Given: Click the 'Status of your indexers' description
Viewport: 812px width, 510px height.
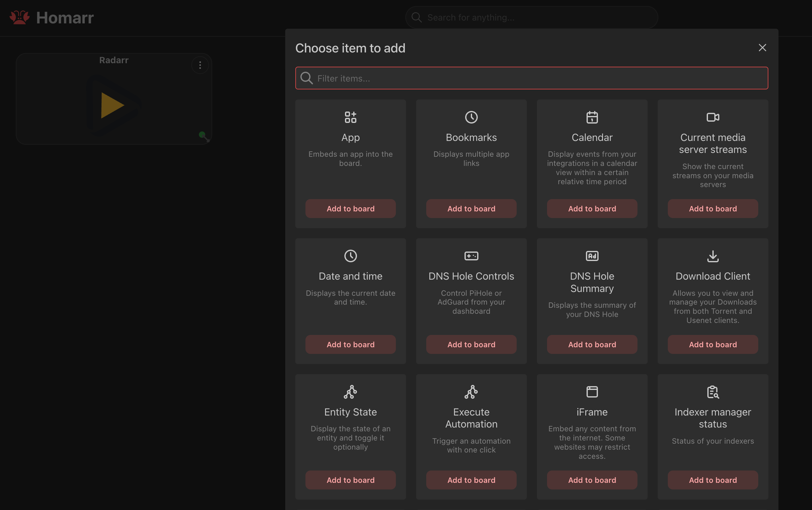Looking at the screenshot, I should [712, 440].
